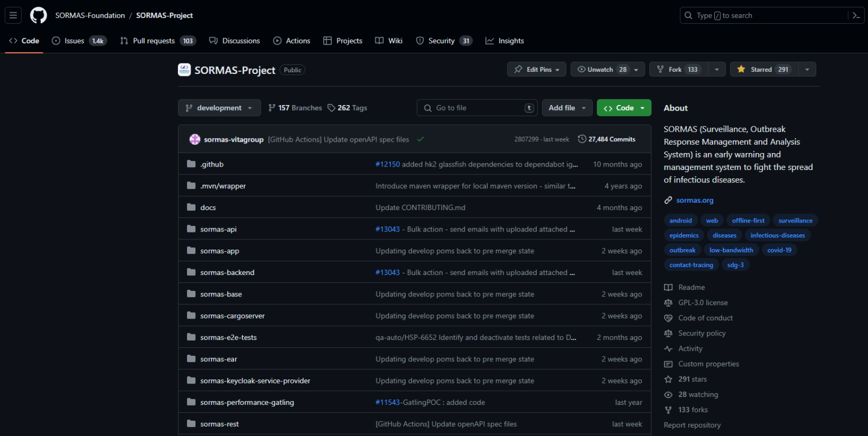The image size is (868, 436).
Task: Click the tag icon beside 262 Tags
Action: 332,108
